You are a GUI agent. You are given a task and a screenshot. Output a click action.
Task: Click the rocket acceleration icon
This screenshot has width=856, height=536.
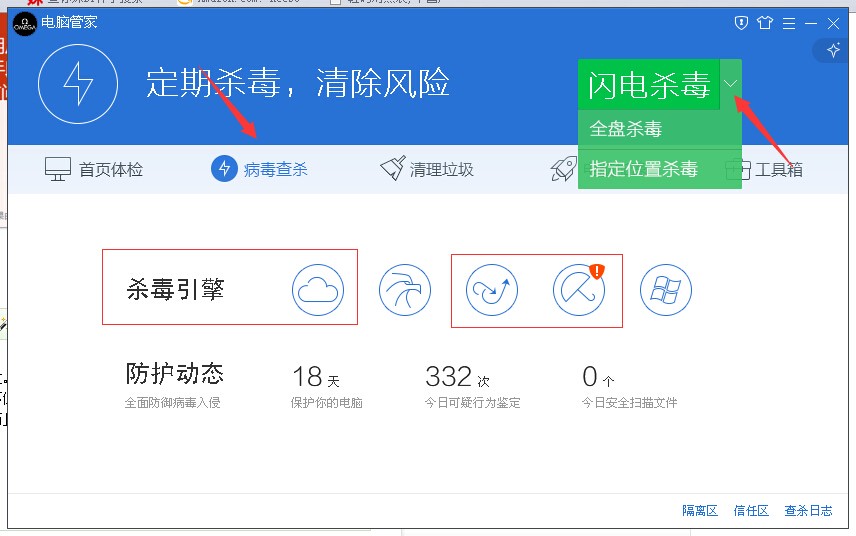564,169
